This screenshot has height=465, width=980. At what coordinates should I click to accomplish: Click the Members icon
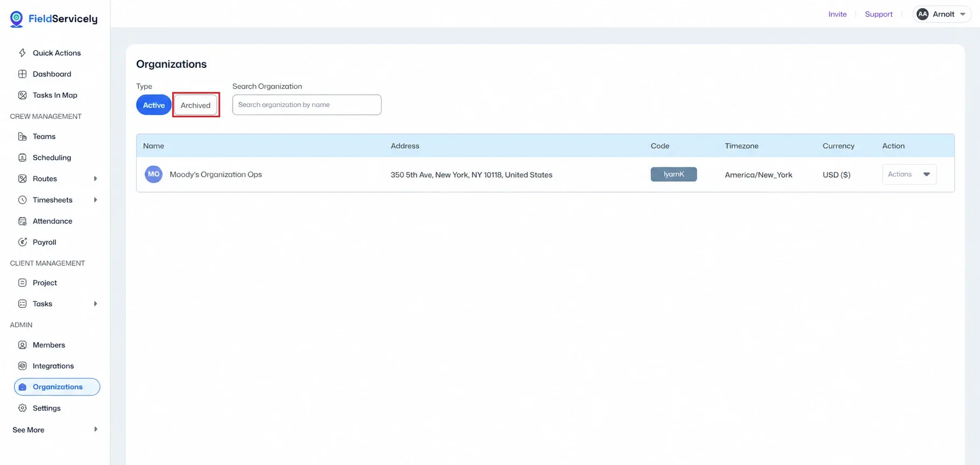(22, 344)
